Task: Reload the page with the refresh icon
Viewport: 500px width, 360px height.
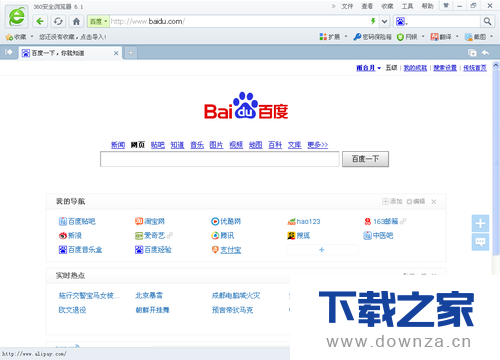Action: click(x=58, y=22)
